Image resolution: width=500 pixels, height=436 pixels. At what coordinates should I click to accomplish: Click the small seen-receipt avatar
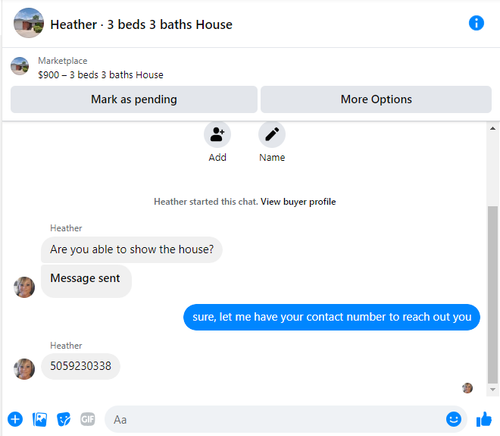[x=467, y=388]
